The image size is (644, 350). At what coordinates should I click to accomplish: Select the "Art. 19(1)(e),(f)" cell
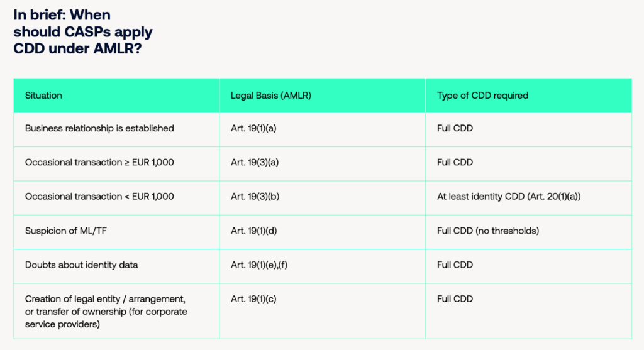pyautogui.click(x=259, y=265)
